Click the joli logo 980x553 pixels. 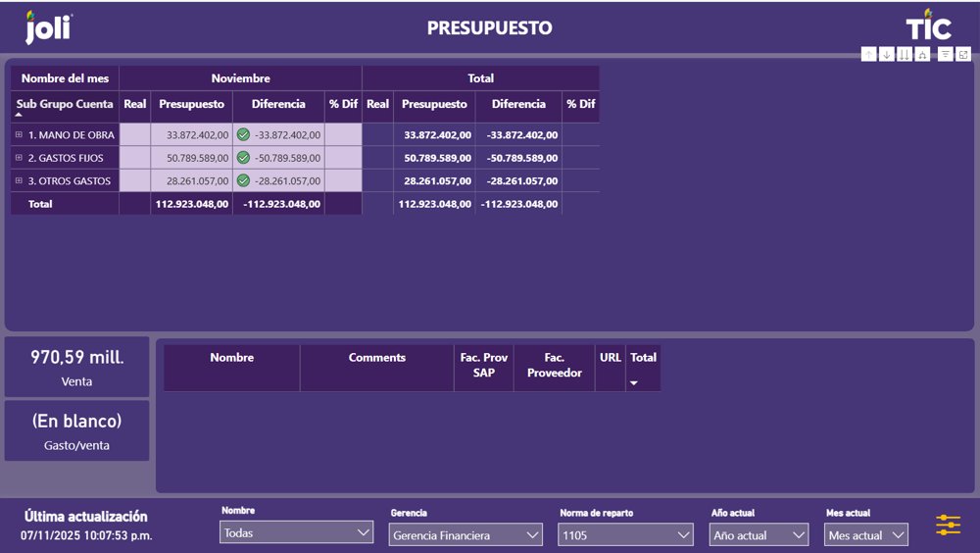[x=48, y=27]
